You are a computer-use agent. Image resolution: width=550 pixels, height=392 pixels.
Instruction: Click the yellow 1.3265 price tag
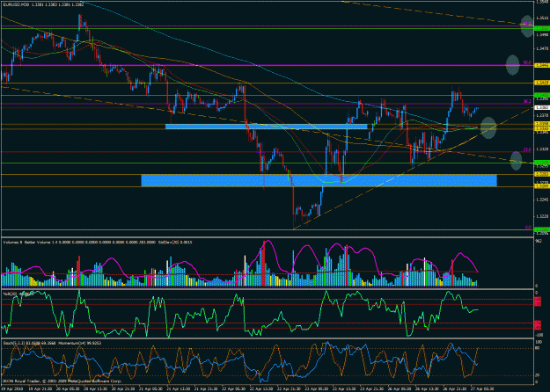tap(540, 186)
